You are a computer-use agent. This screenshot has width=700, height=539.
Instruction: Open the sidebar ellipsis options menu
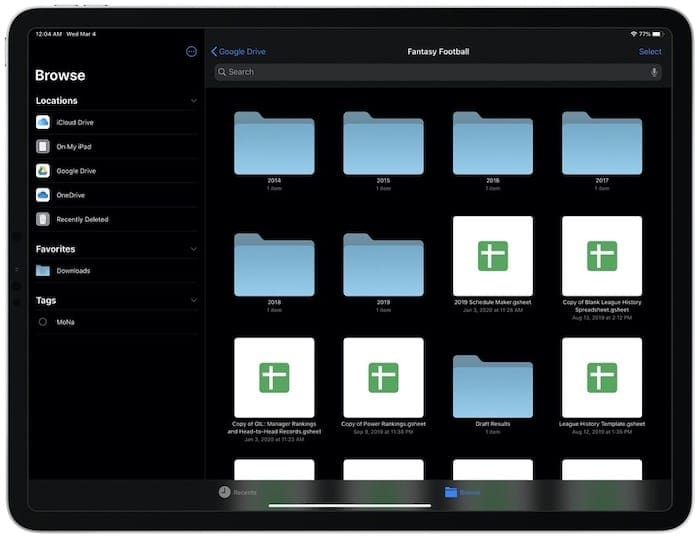[191, 52]
